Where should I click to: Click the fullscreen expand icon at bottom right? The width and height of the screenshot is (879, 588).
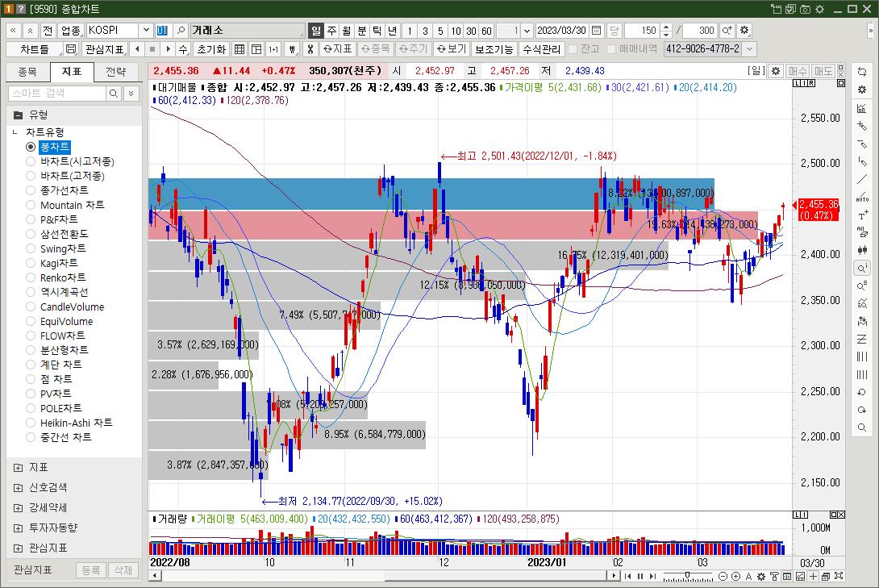click(x=839, y=576)
